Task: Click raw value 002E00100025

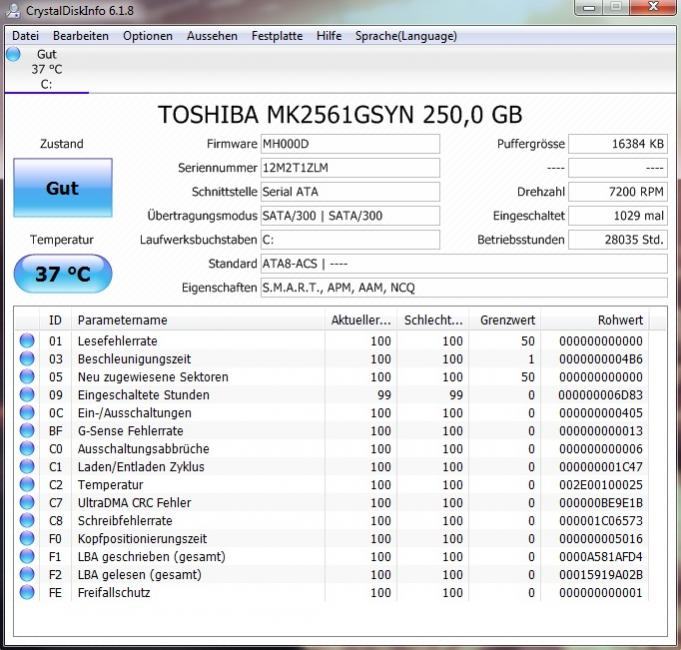Action: [x=601, y=485]
